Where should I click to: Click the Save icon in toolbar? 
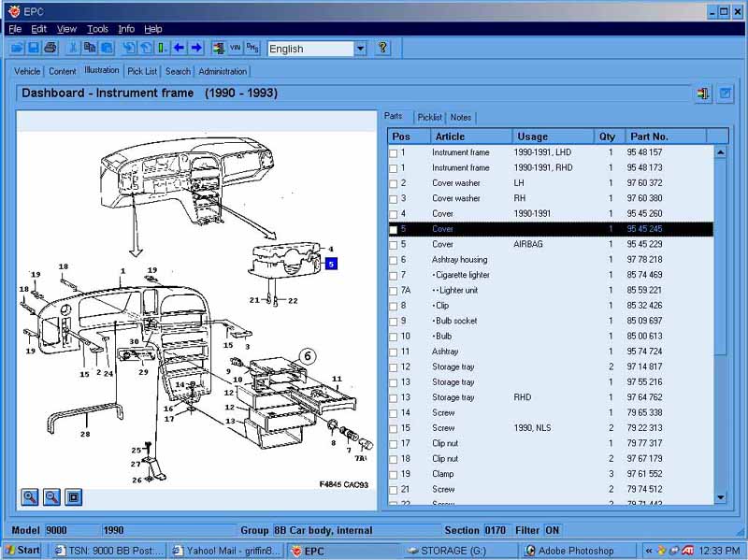tap(34, 48)
